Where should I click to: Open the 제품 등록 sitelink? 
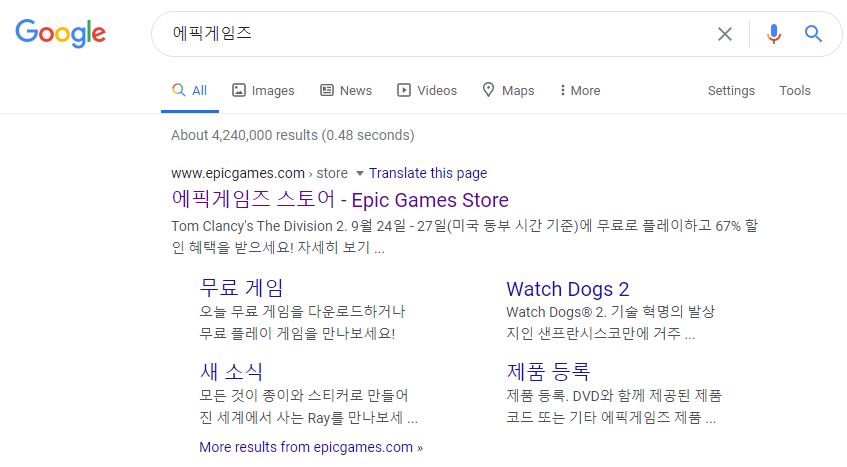click(548, 371)
